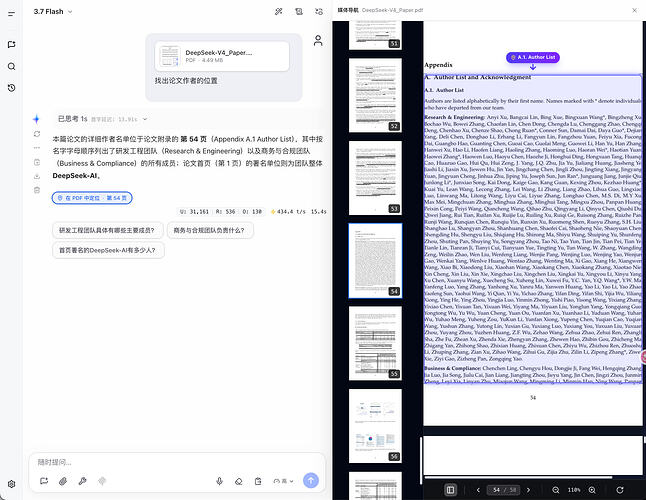646x500 pixels.
Task: Open the 3.7 Flash model dropdown
Action: click(53, 12)
